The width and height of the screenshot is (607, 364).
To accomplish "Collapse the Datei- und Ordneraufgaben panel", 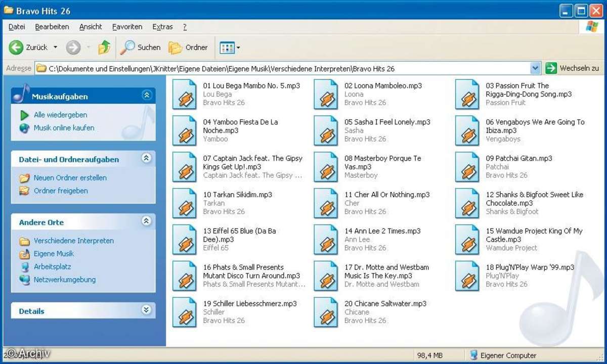I will click(147, 158).
